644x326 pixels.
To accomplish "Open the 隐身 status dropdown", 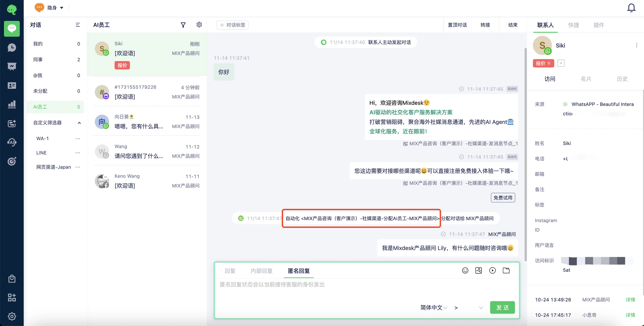I will [x=49, y=8].
